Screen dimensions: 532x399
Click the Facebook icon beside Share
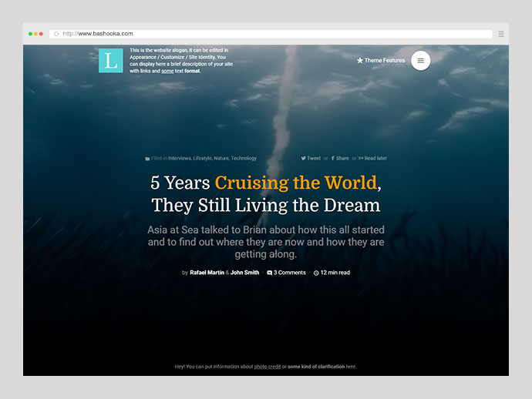pos(333,159)
